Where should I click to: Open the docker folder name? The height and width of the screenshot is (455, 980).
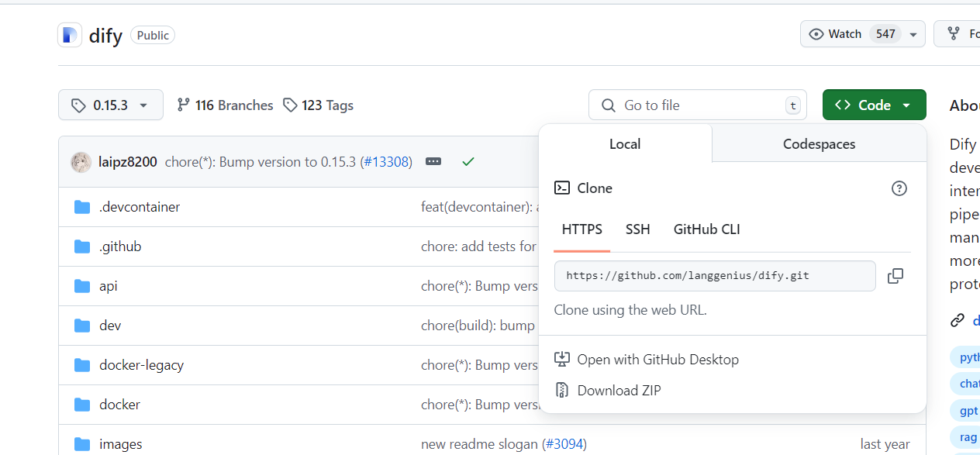(x=120, y=405)
